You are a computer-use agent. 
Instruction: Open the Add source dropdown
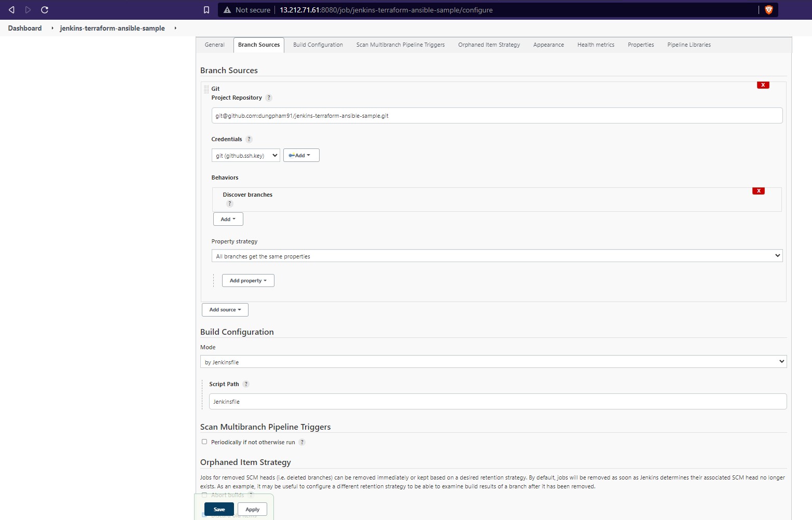225,309
